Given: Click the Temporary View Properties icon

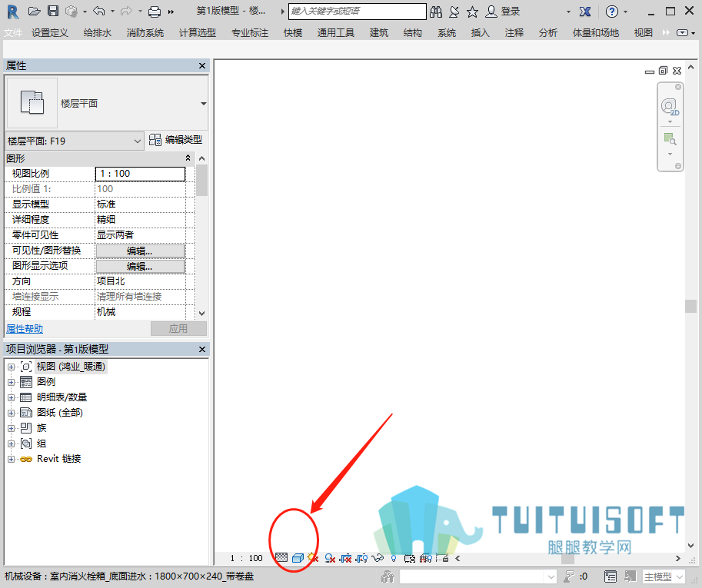Looking at the screenshot, I should [x=410, y=558].
